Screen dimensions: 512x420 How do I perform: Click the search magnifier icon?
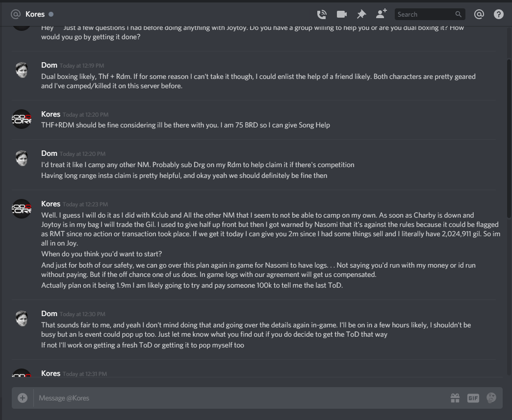click(x=459, y=14)
